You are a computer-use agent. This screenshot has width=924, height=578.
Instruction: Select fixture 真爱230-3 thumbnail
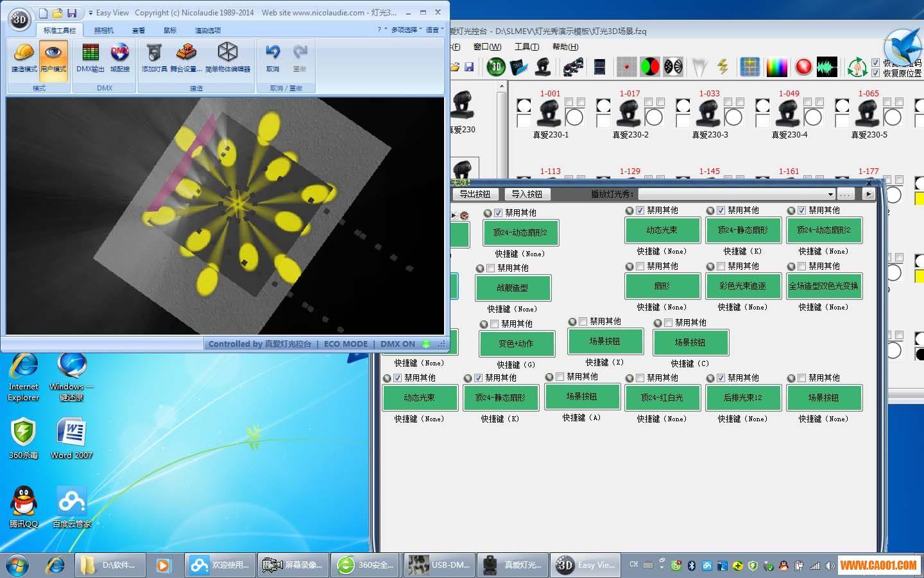point(709,114)
